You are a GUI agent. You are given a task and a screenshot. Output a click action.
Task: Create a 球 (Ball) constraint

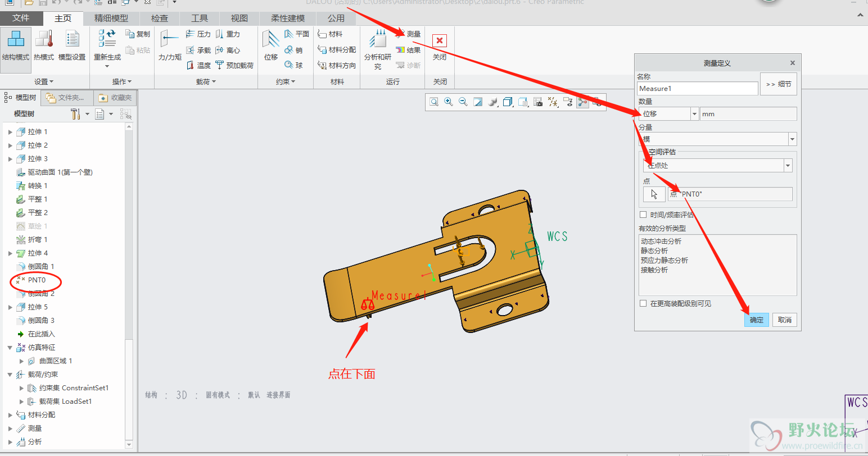click(293, 66)
